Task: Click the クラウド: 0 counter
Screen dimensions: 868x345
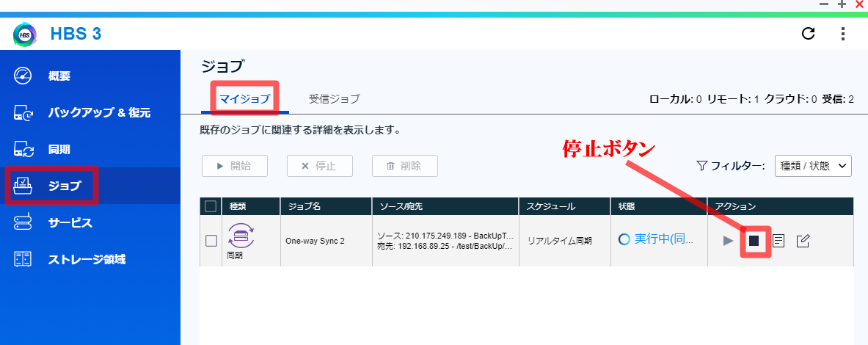Action: pos(791,99)
